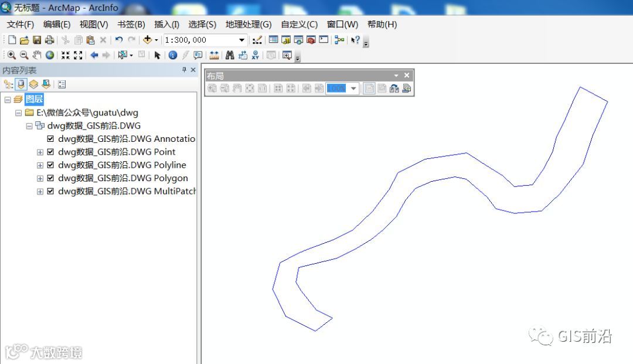This screenshot has width=633, height=364.
Task: Uncheck the DWG Polyline layer
Action: point(50,165)
